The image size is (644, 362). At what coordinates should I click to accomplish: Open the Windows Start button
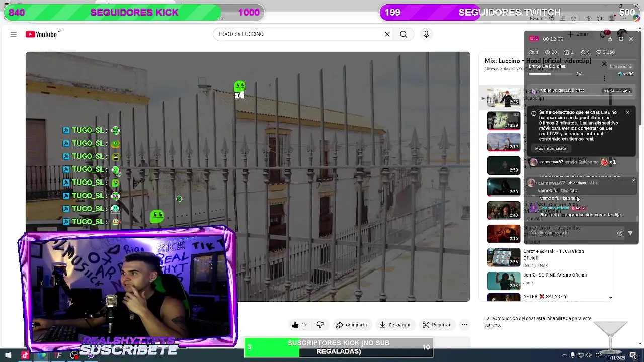(8, 355)
